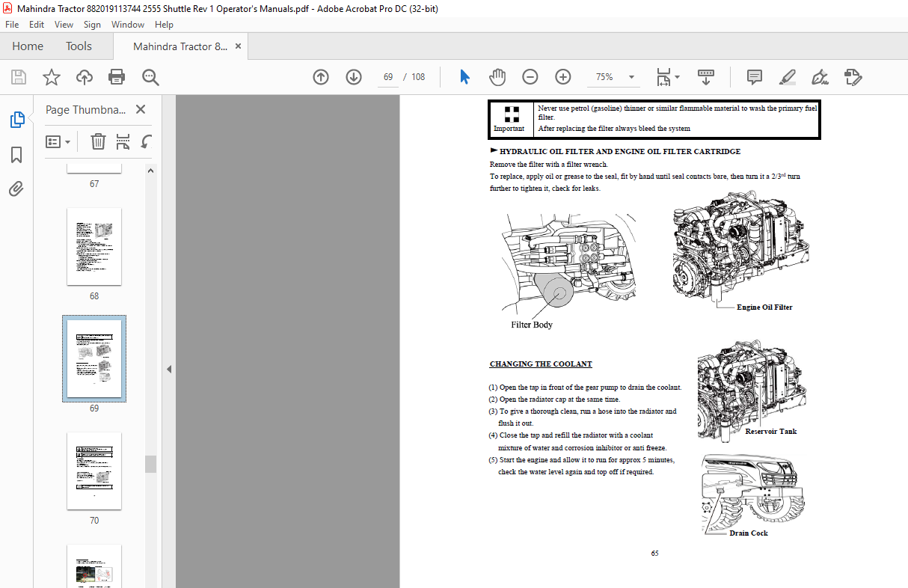Screen dimensions: 908x588
Task: Choose the Selection arrow tool
Action: coord(464,77)
